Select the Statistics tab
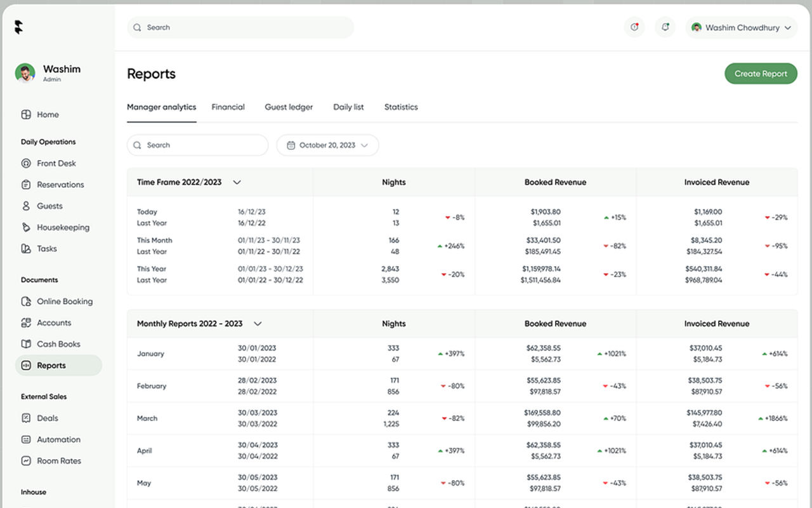 pyautogui.click(x=400, y=107)
